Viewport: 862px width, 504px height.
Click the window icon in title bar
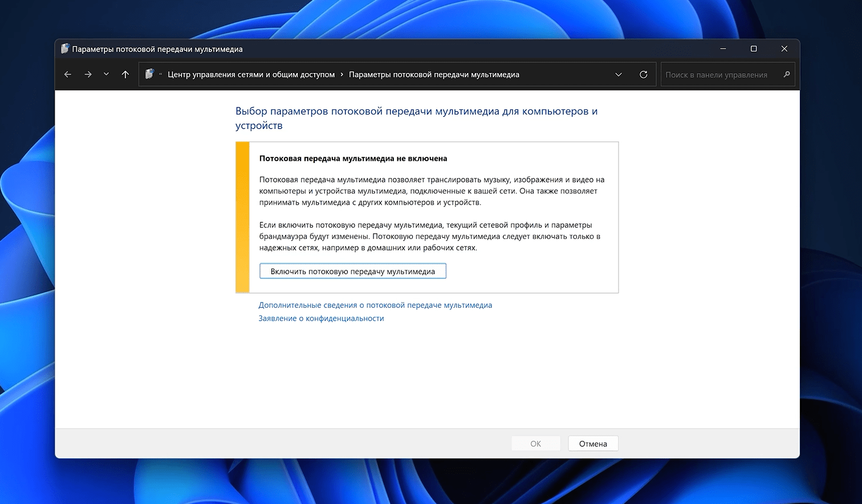[x=65, y=49]
